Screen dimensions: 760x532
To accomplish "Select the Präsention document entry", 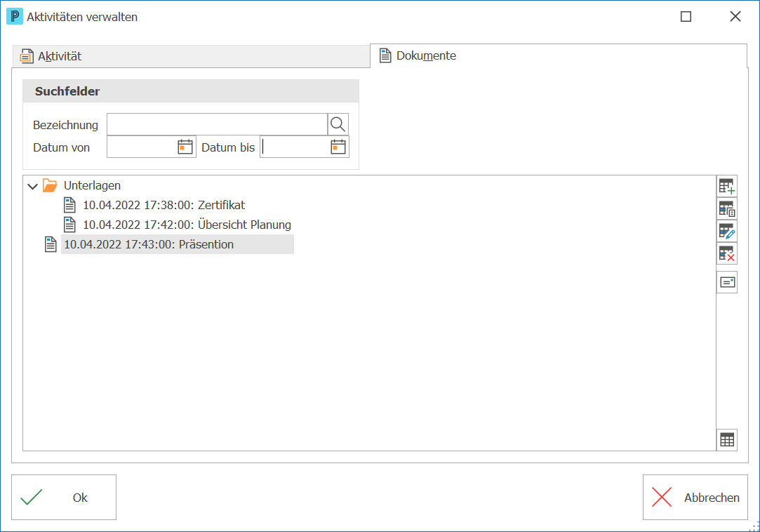I will click(x=178, y=244).
